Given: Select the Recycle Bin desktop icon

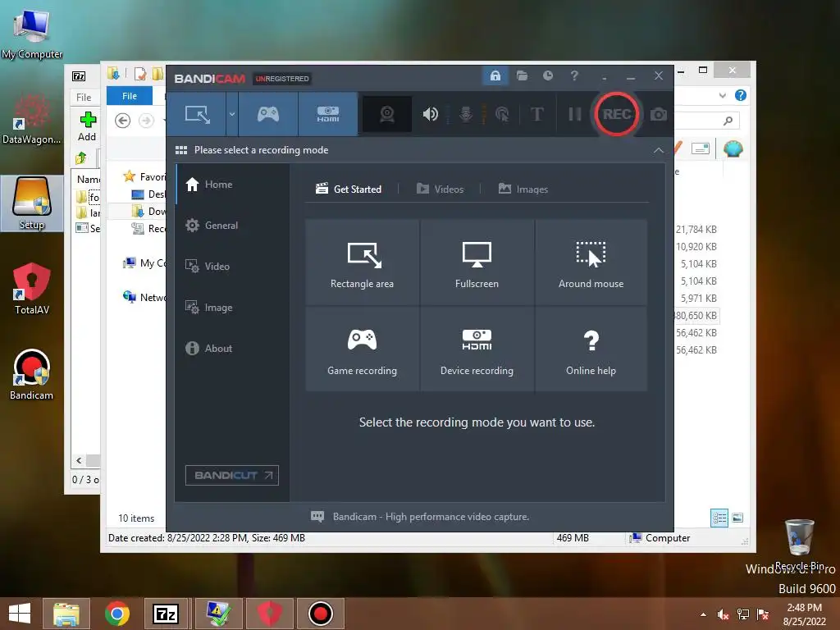Looking at the screenshot, I should [799, 545].
